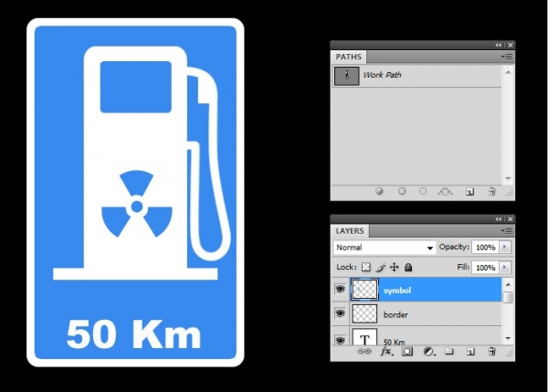The width and height of the screenshot is (548, 392).
Task: Add layer mask icon
Action: click(407, 352)
